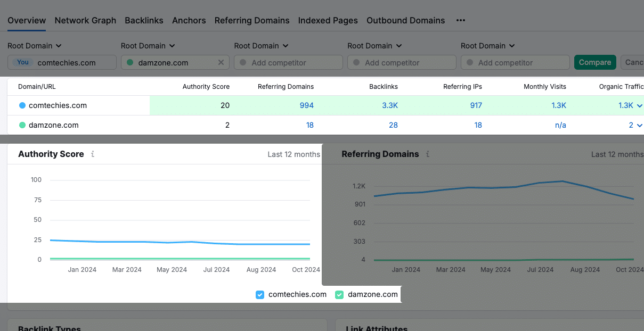This screenshot has width=644, height=331.
Task: Open the Anchors tab
Action: tap(189, 20)
